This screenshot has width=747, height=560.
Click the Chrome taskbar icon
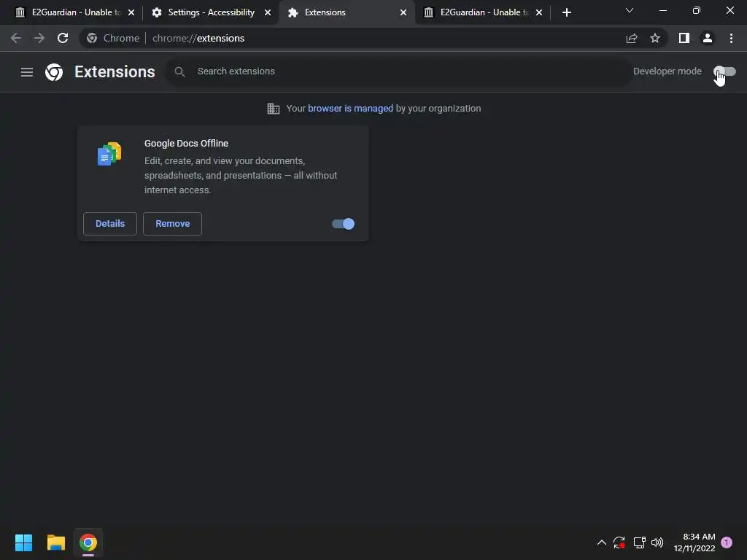[x=88, y=542]
